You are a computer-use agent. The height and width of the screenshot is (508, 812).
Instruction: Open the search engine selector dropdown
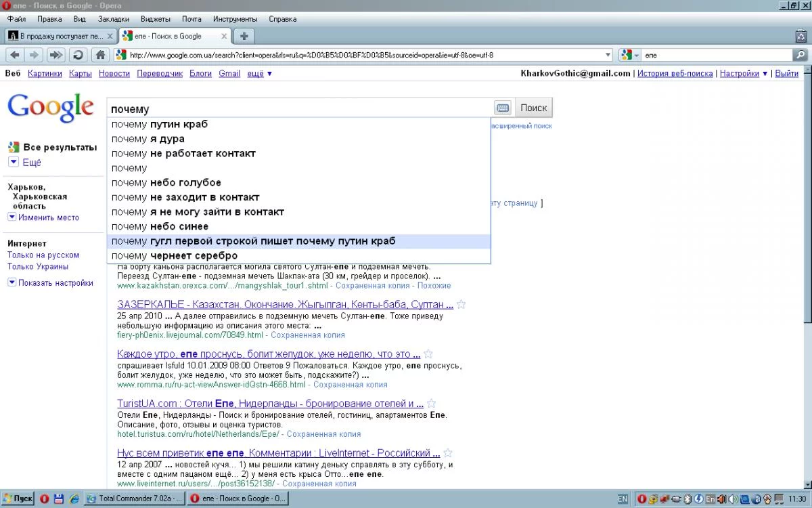tap(629, 55)
